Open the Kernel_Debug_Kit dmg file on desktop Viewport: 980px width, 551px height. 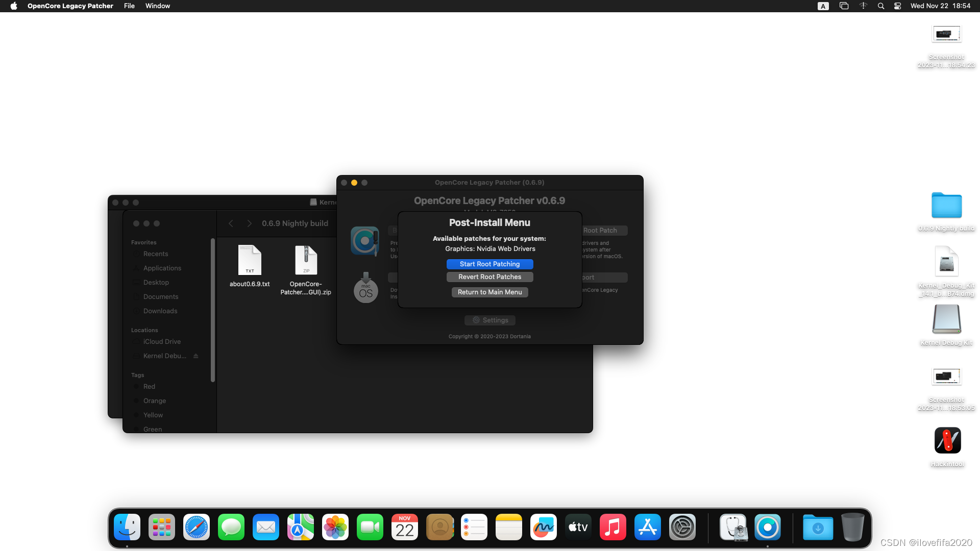[946, 261]
